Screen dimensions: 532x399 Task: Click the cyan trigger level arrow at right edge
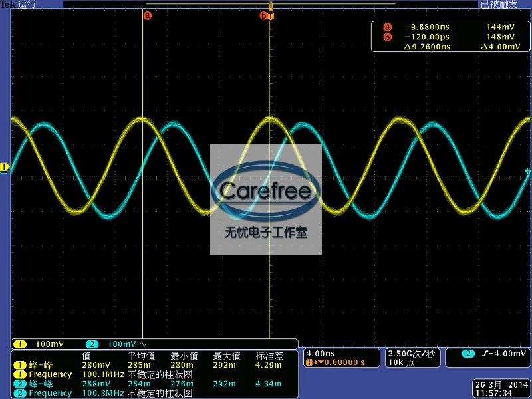point(528,172)
